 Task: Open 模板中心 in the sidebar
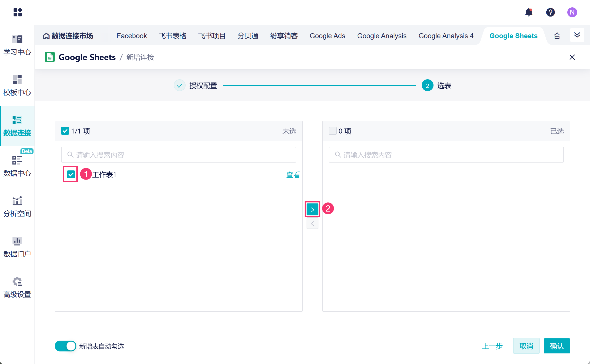point(17,85)
